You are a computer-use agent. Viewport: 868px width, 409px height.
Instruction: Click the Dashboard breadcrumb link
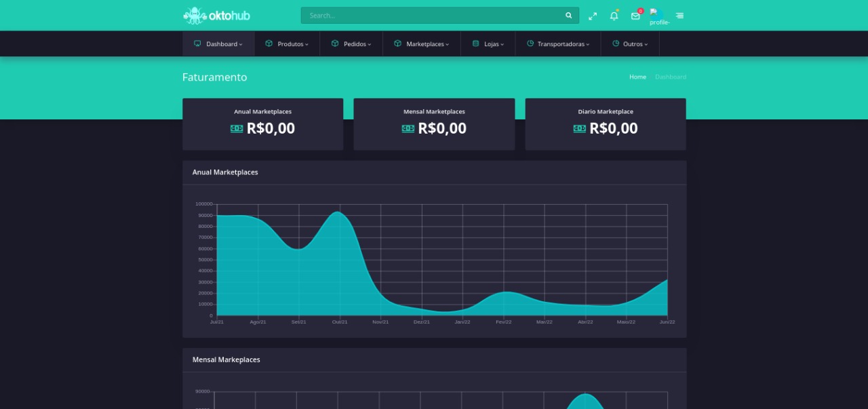670,77
